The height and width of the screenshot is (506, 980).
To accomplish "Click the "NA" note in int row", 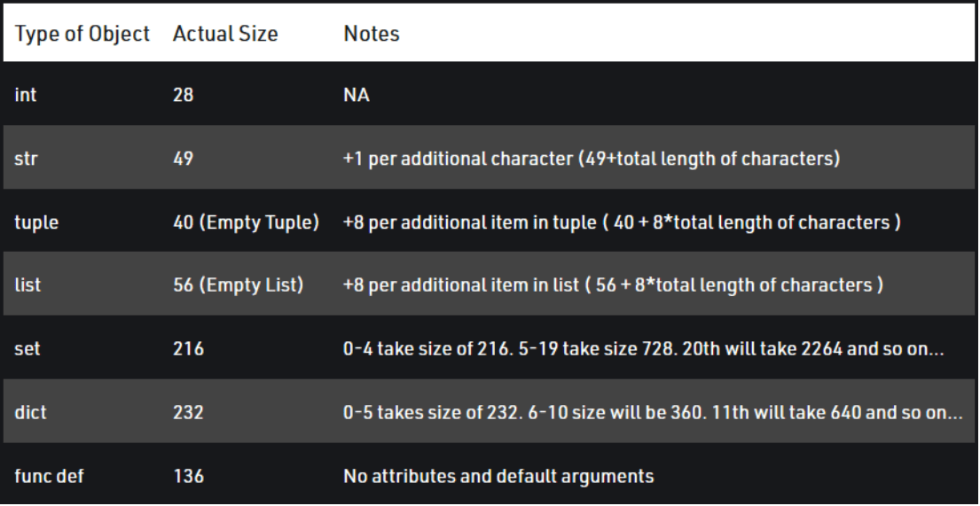I will [x=356, y=97].
